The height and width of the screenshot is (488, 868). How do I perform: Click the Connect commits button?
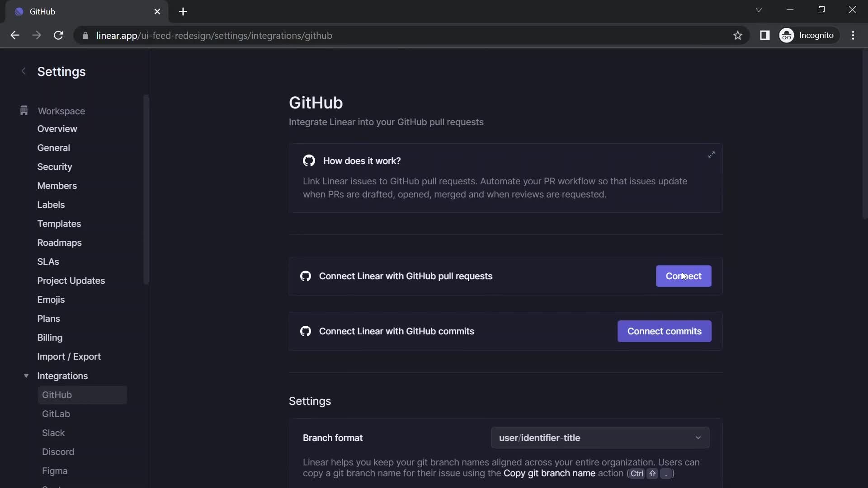(x=664, y=331)
